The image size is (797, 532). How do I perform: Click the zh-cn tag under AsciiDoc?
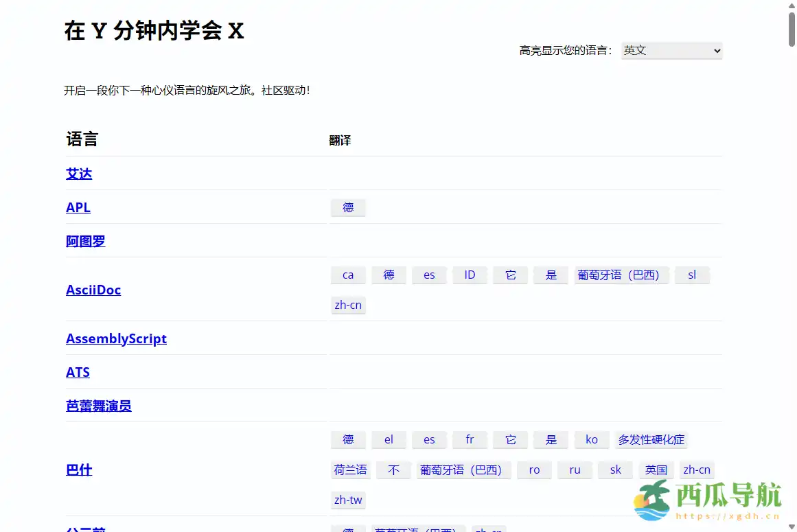(x=348, y=305)
